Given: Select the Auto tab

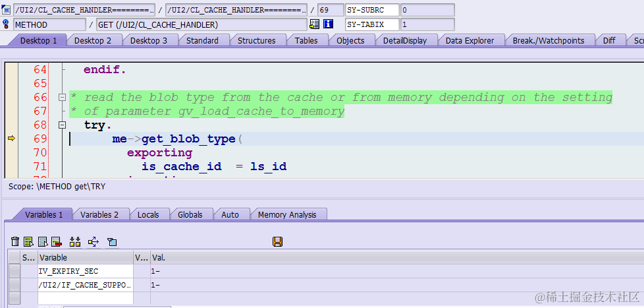Looking at the screenshot, I should point(230,214).
